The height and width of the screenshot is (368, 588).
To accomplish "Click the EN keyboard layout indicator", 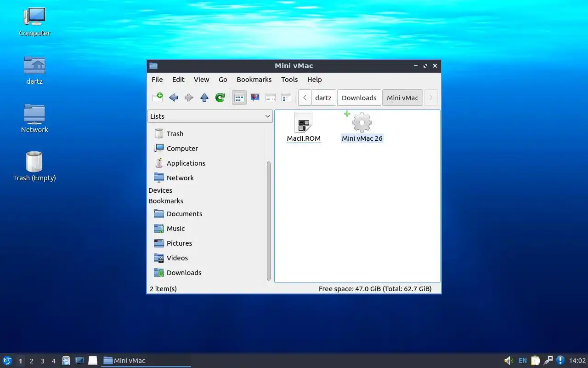I will tap(523, 361).
